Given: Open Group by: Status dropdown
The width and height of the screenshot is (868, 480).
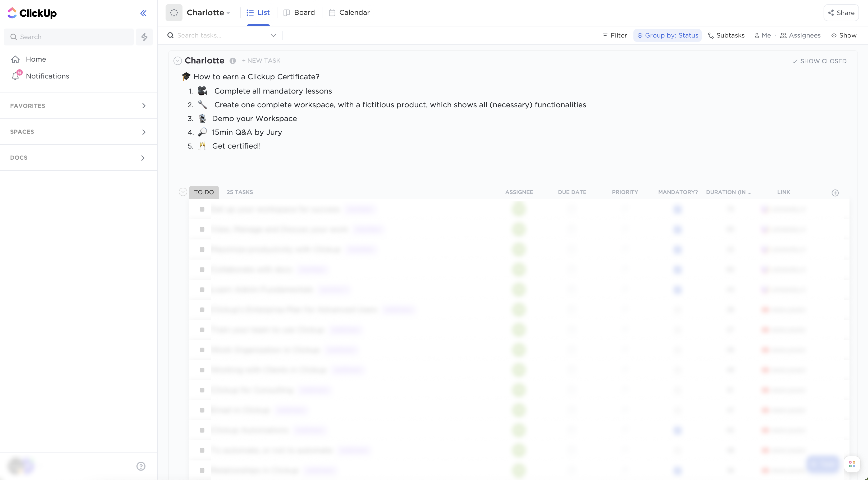Looking at the screenshot, I should tap(668, 35).
